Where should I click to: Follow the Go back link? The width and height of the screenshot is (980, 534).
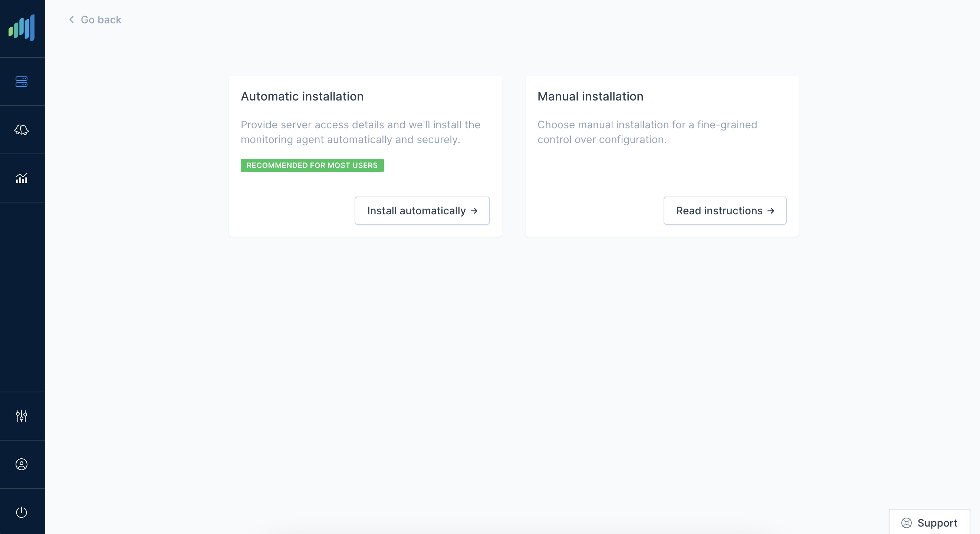coord(101,20)
